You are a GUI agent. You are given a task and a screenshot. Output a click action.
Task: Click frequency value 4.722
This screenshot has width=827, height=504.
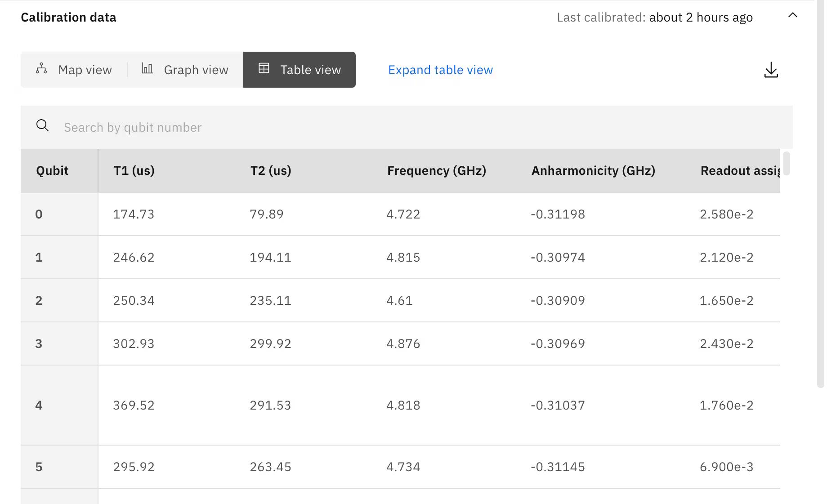pyautogui.click(x=403, y=214)
